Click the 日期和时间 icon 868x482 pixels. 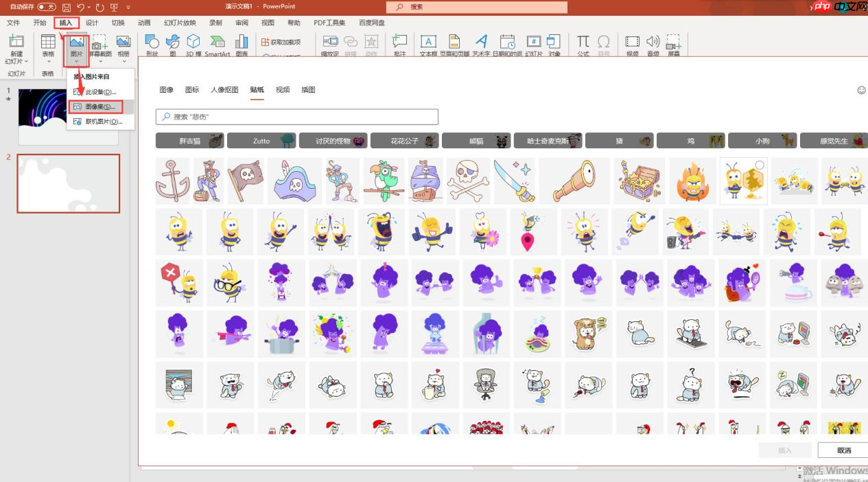pos(507,41)
